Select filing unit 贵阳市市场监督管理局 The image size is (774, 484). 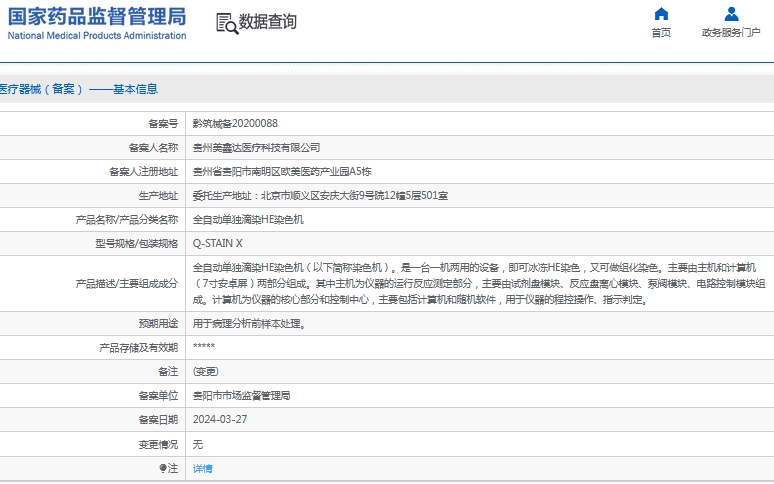point(241,396)
